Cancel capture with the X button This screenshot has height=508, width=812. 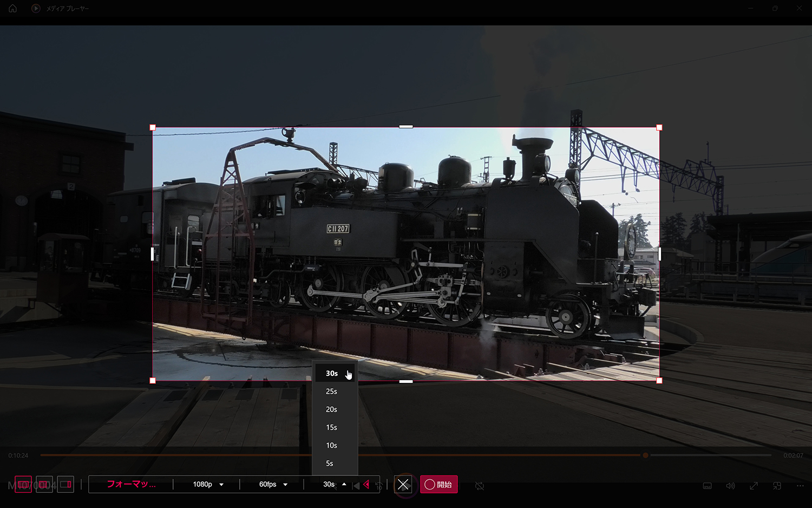tap(403, 484)
